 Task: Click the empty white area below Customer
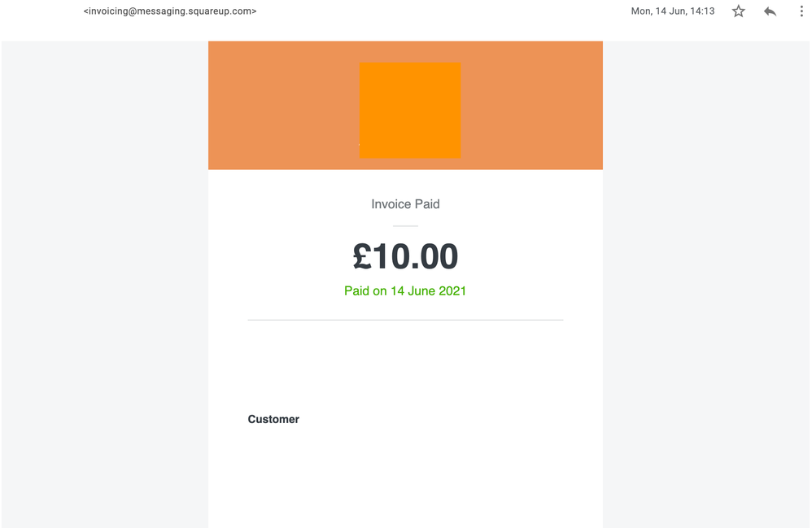pyautogui.click(x=405, y=476)
